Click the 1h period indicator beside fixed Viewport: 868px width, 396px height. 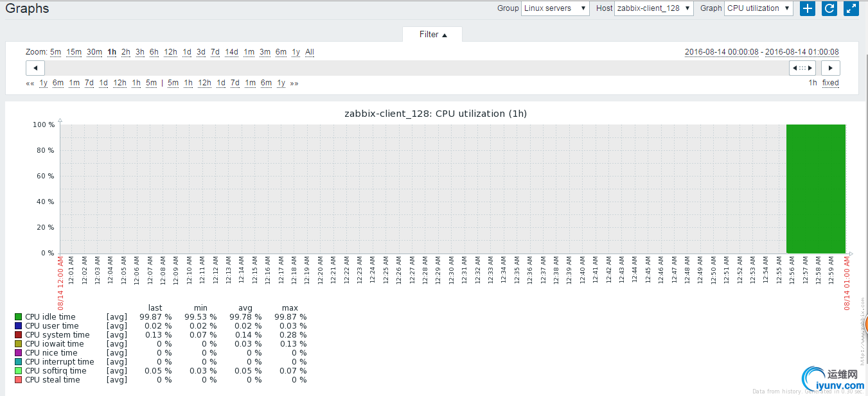pyautogui.click(x=813, y=83)
